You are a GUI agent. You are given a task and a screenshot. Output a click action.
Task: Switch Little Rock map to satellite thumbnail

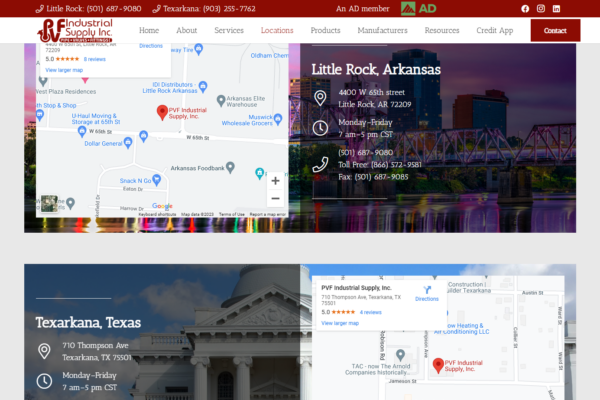click(x=49, y=203)
